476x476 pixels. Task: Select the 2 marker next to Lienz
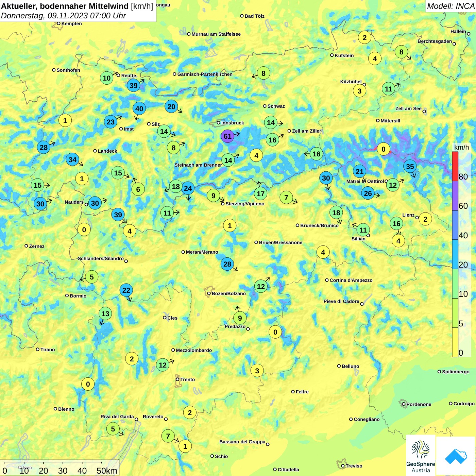[x=425, y=219]
